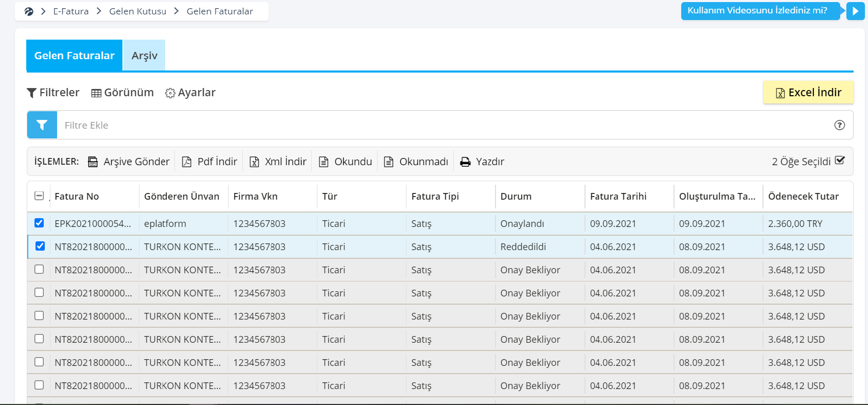
Task: Click the Excel İndir button
Action: click(808, 92)
